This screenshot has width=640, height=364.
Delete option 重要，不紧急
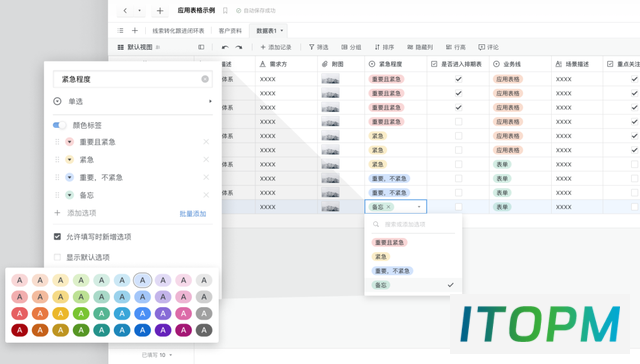click(x=206, y=178)
